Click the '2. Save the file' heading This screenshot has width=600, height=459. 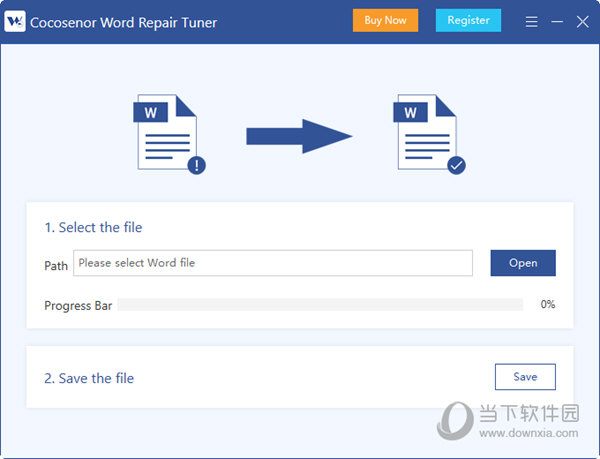tap(89, 378)
